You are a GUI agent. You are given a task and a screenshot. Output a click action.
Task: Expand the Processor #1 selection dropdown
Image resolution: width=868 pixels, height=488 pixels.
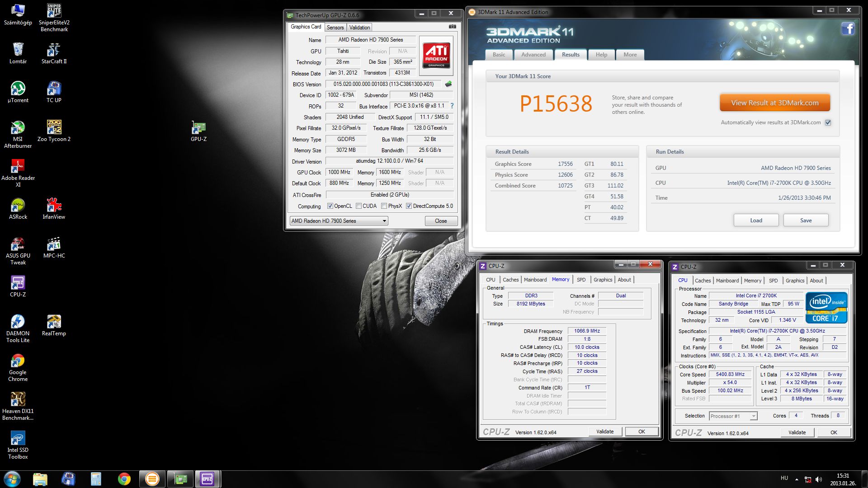pyautogui.click(x=753, y=416)
